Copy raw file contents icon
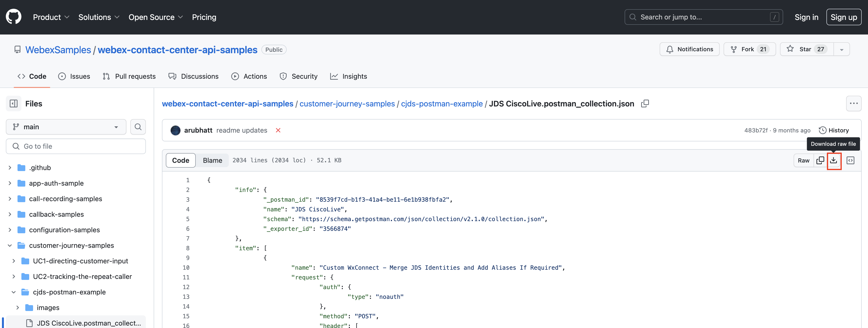This screenshot has width=868, height=328. [x=820, y=161]
